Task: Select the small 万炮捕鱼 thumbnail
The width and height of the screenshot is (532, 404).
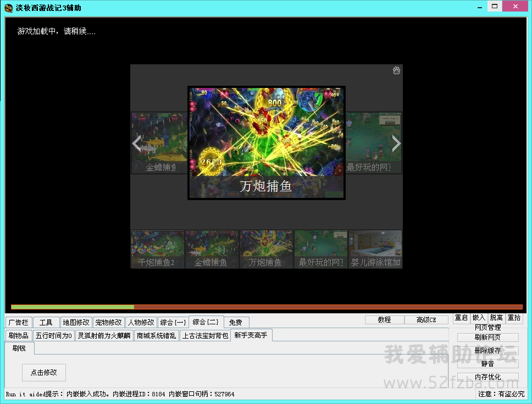Action: 267,250
